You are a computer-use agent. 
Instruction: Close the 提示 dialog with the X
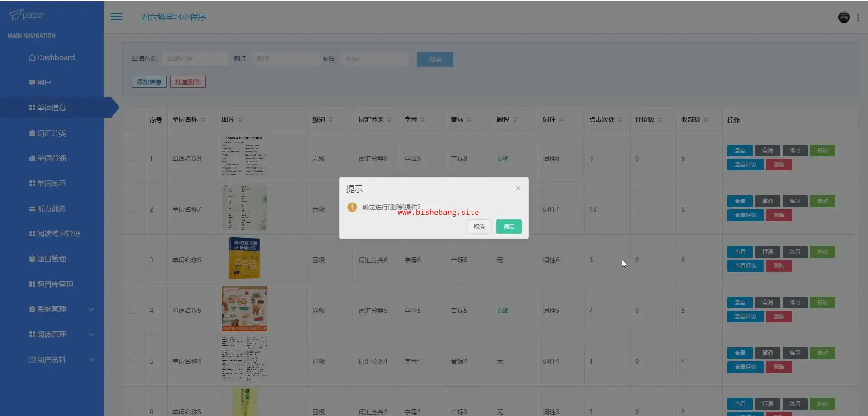point(518,188)
